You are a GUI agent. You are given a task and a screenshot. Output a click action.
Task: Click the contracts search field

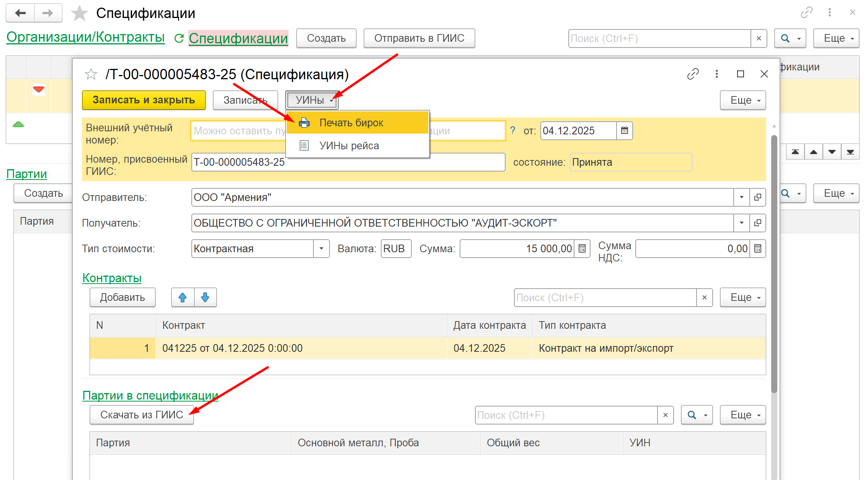click(605, 297)
